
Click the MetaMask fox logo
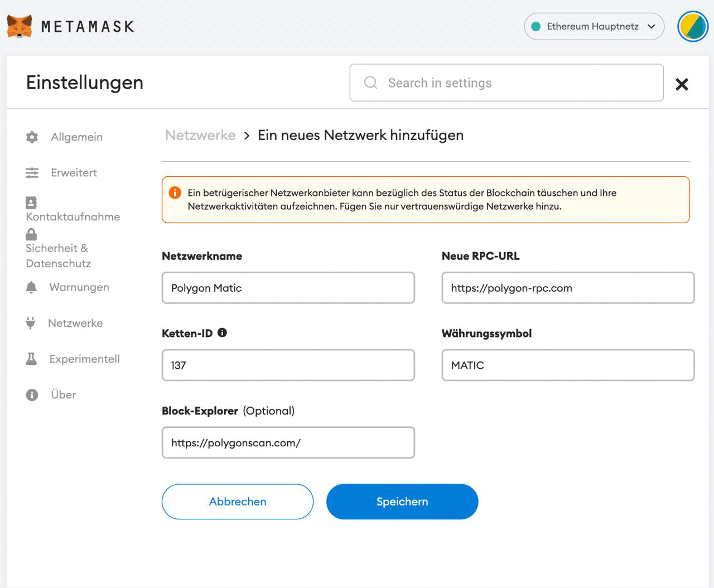[20, 26]
